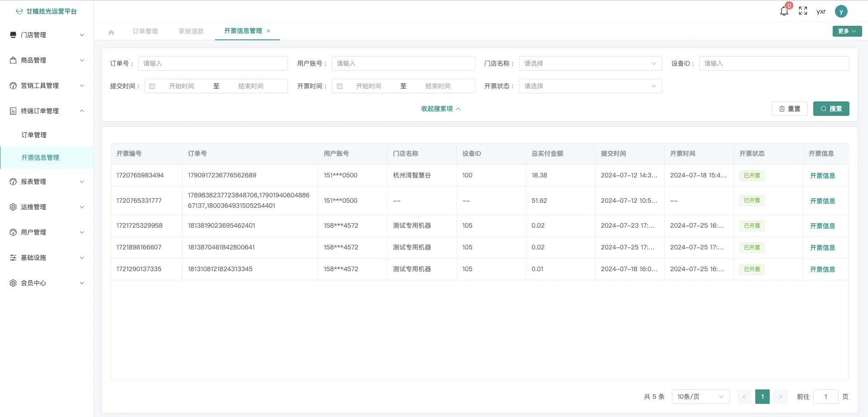Open 开票信息 link for invoice 1720765983494
This screenshot has height=417, width=868.
[x=822, y=176]
